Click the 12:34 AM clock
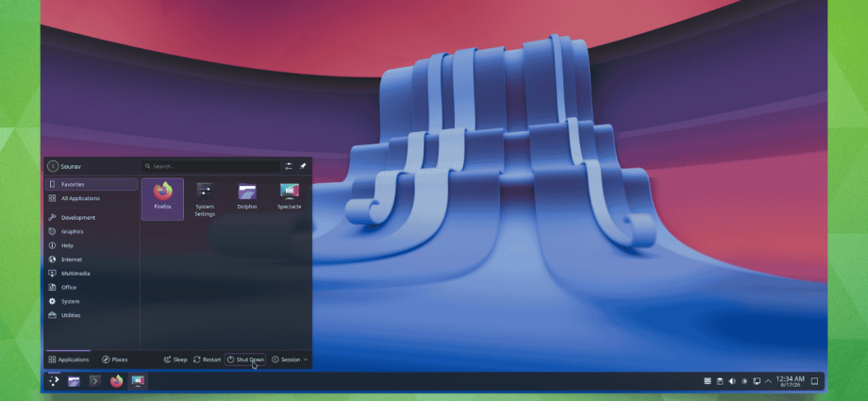 coord(790,381)
